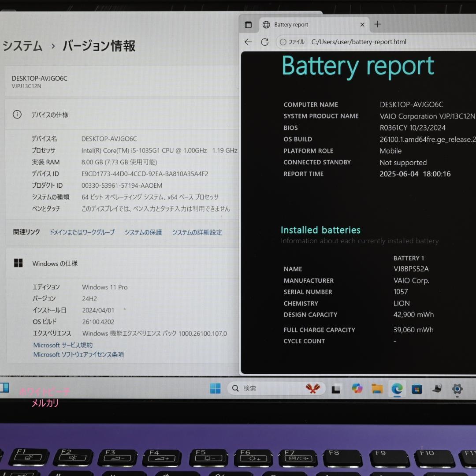Open Settings from the taskbar gear icon
Viewport: 476px width, 476px height.
point(457,389)
